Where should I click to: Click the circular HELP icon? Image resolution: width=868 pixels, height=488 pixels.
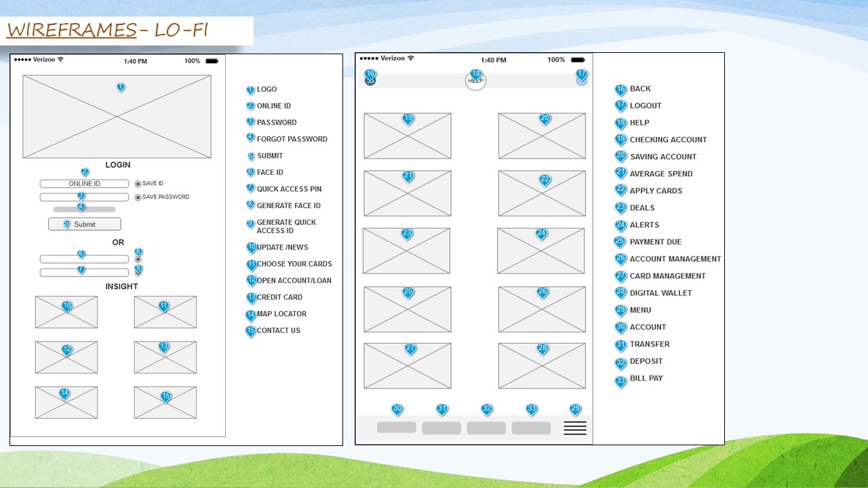click(475, 81)
